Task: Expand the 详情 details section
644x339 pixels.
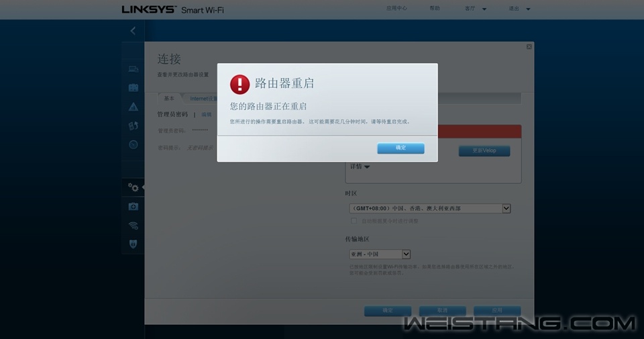Action: 360,166
